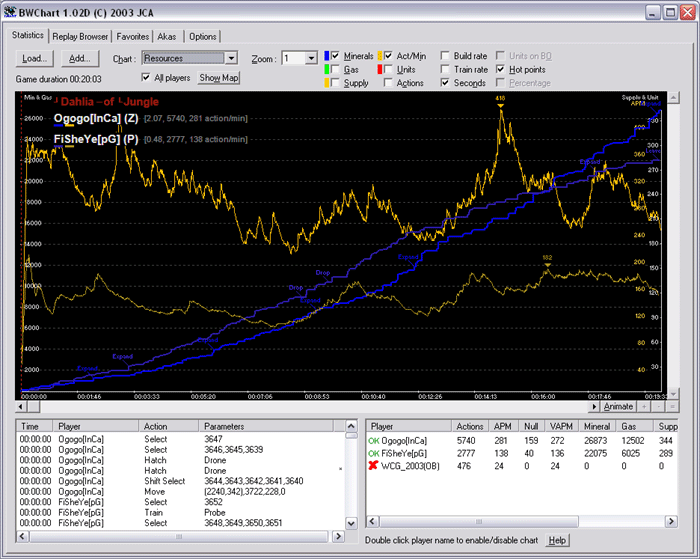Enable the Gas checkbox

click(x=336, y=70)
